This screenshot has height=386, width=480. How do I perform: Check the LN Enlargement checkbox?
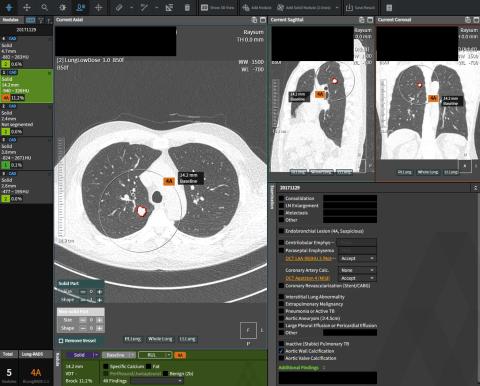(281, 206)
